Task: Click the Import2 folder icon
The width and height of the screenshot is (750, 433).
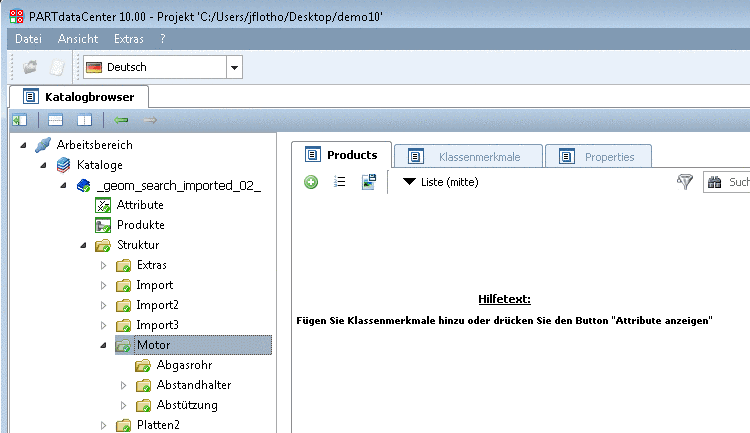Action: click(123, 305)
